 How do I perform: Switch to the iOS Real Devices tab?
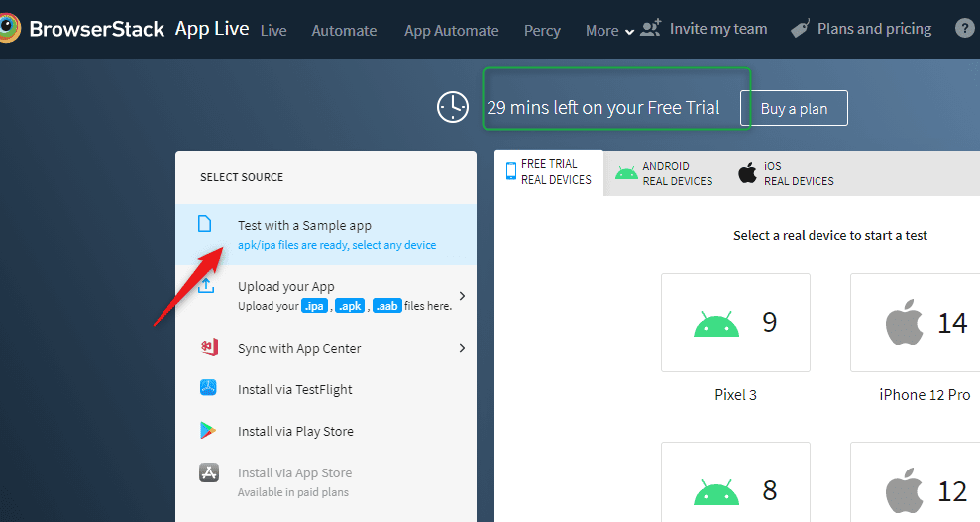(786, 173)
